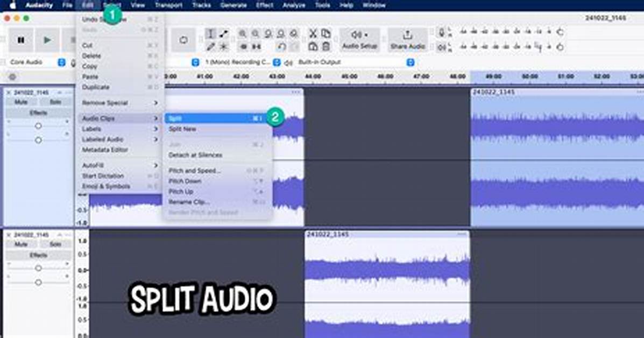Mute the second 241022_1145 track
The height and width of the screenshot is (338, 644).
coord(21,244)
